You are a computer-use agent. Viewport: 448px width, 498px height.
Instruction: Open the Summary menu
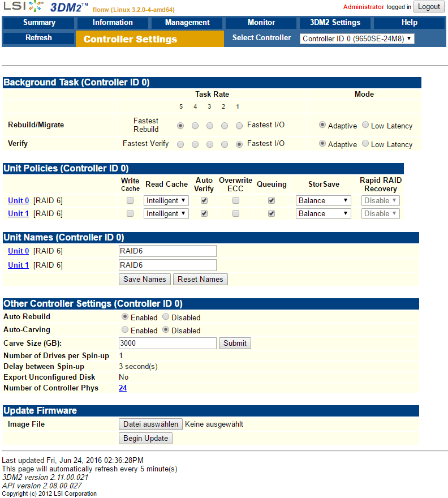point(39,23)
